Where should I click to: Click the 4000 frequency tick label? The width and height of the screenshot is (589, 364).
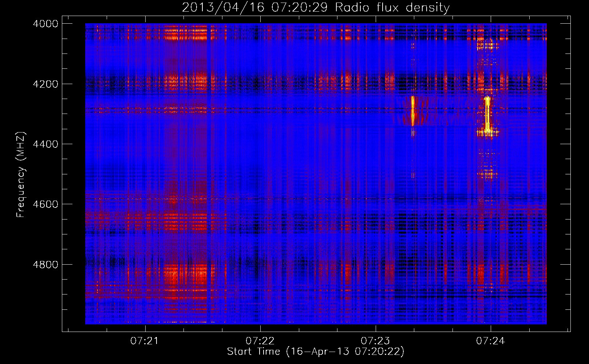click(x=46, y=24)
